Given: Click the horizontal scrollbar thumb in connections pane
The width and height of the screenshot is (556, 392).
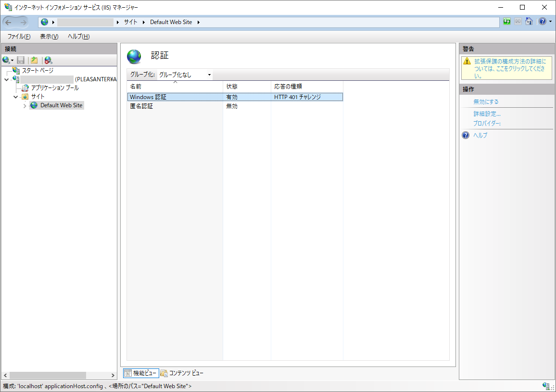Looking at the screenshot, I should [x=48, y=375].
